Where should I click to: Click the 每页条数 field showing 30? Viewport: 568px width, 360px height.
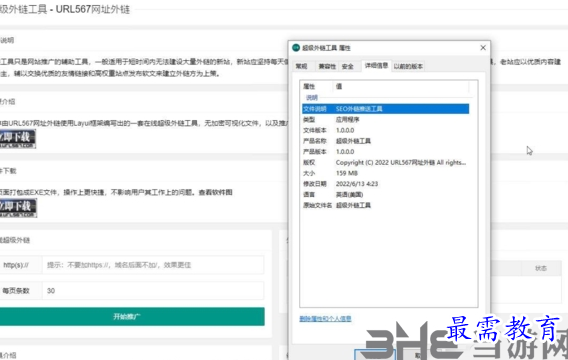pos(153,291)
